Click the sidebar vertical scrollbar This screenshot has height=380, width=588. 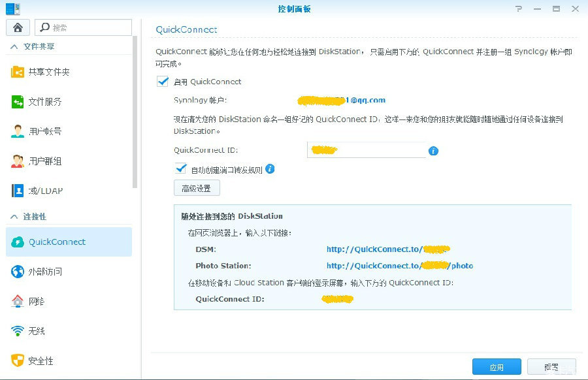[x=135, y=112]
